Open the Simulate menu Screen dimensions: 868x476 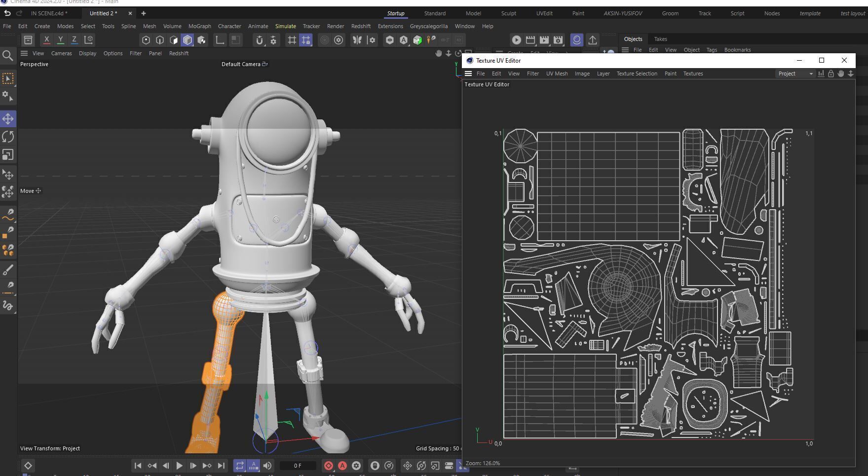point(286,26)
